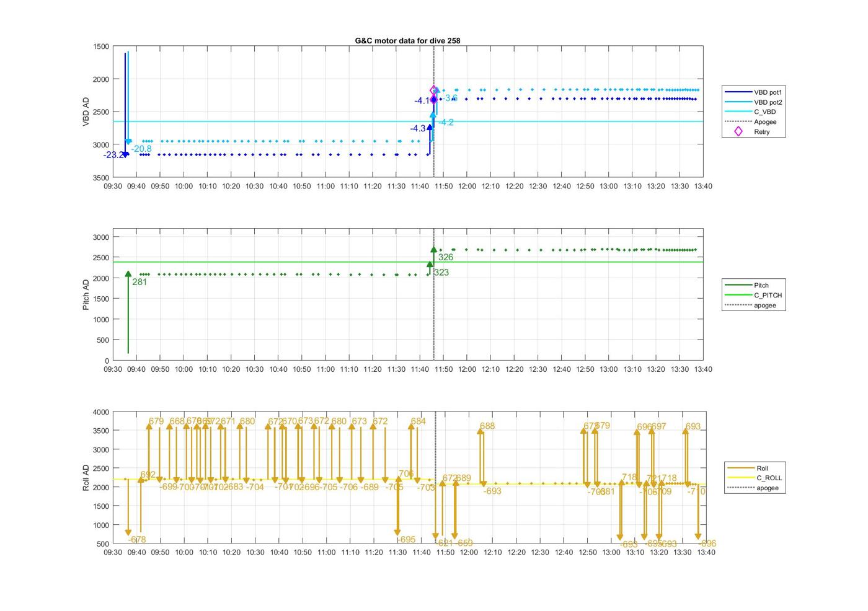Click the '706' roll data label
This screenshot has height=611, width=868.
click(406, 473)
